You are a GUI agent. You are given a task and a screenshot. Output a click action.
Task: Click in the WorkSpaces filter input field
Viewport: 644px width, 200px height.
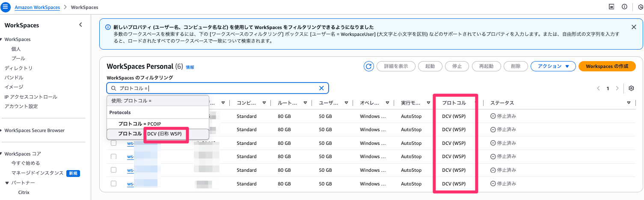pyautogui.click(x=217, y=88)
